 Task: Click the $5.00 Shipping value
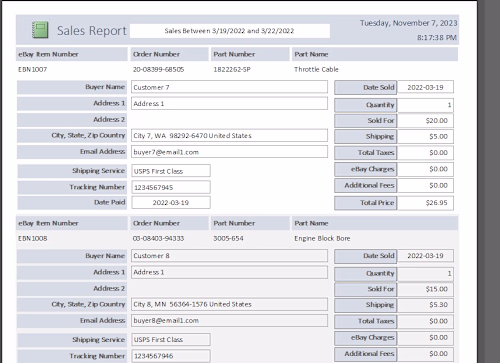point(425,136)
